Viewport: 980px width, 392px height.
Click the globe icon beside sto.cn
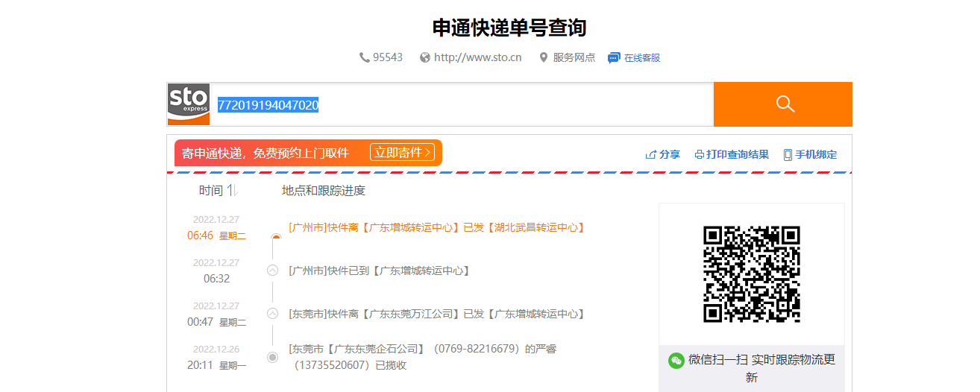point(425,57)
